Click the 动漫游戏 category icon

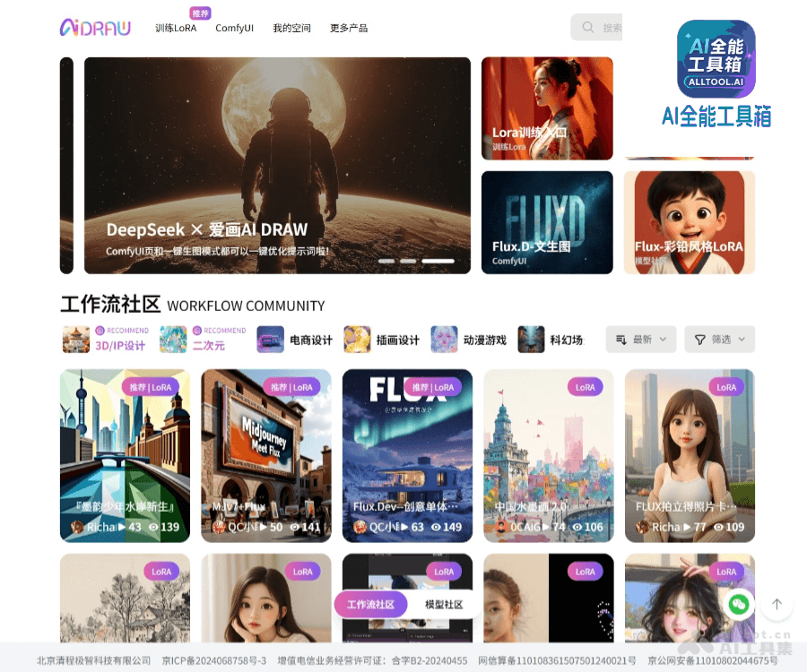pyautogui.click(x=444, y=340)
